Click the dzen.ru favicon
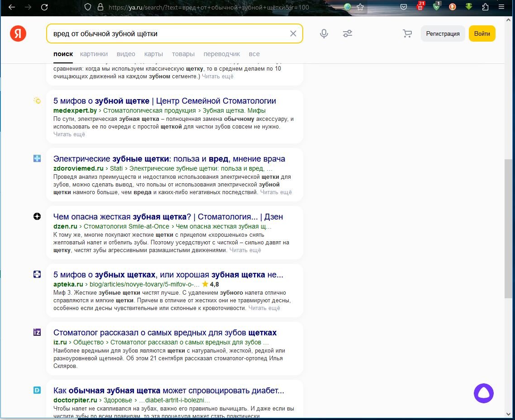This screenshot has width=515, height=420. pyautogui.click(x=37, y=216)
